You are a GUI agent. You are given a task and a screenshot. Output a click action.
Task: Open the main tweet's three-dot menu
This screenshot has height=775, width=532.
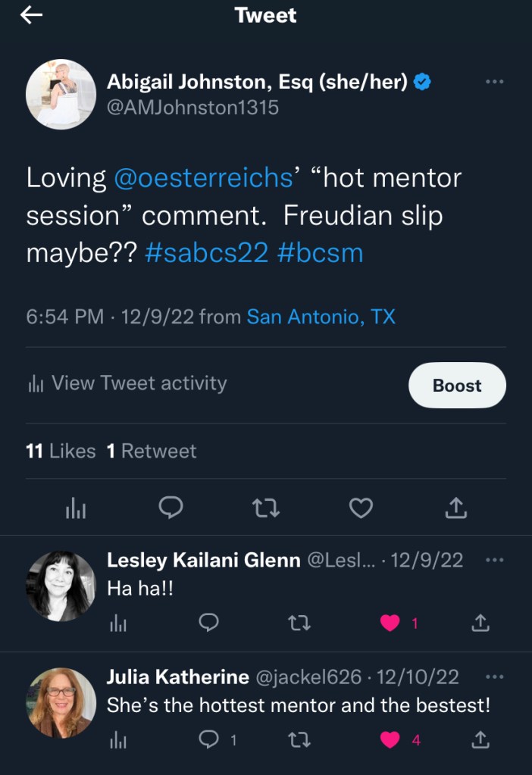click(x=494, y=82)
